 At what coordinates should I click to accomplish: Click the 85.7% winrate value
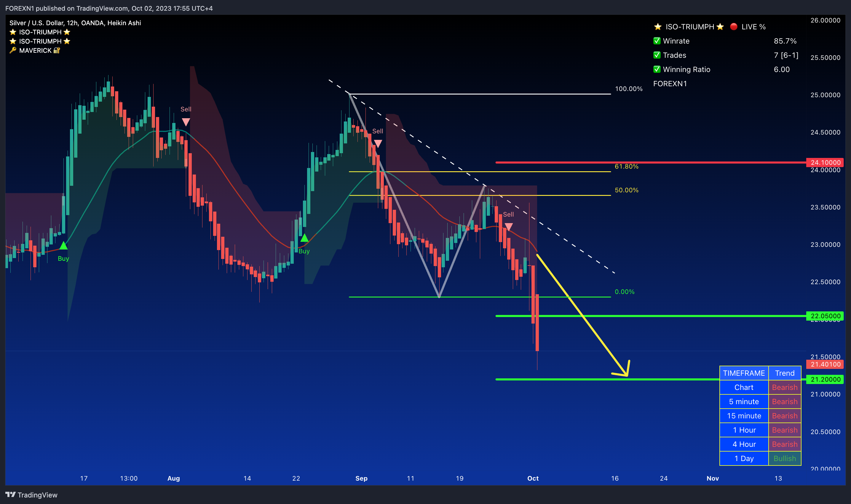pyautogui.click(x=785, y=41)
